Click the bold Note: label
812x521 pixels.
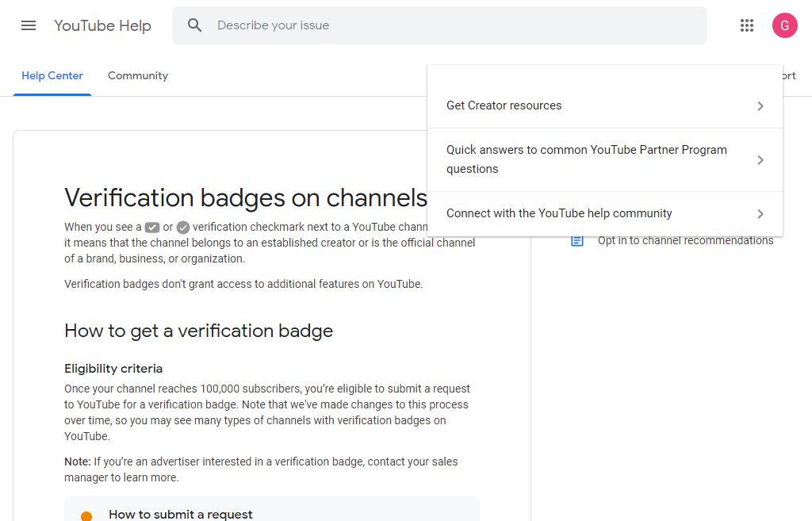(x=78, y=462)
